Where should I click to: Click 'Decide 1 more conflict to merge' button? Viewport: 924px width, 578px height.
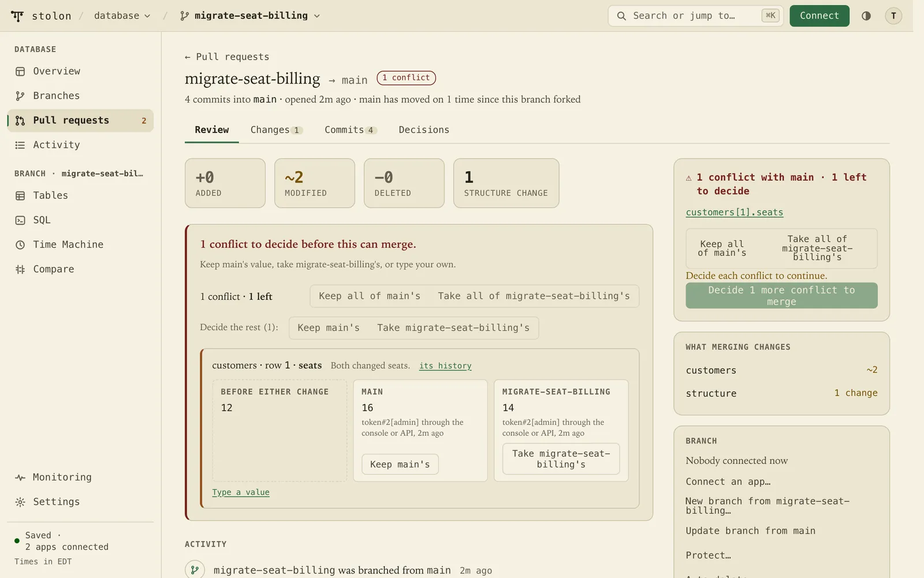tap(782, 295)
